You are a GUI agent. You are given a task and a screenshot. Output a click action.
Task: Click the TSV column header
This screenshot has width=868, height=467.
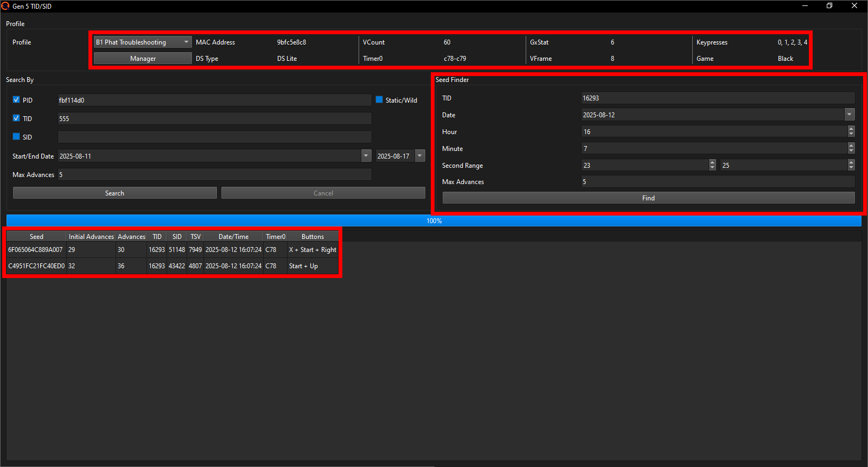coord(195,237)
